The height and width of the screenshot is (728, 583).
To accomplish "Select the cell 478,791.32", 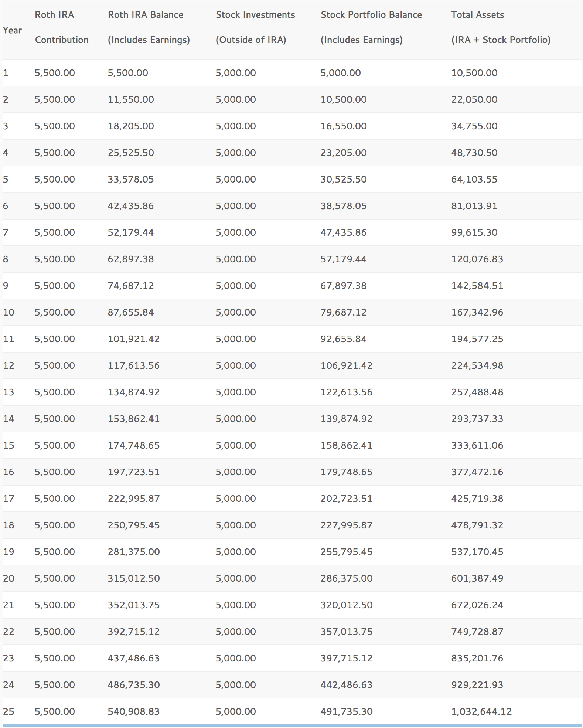I will coord(477,525).
